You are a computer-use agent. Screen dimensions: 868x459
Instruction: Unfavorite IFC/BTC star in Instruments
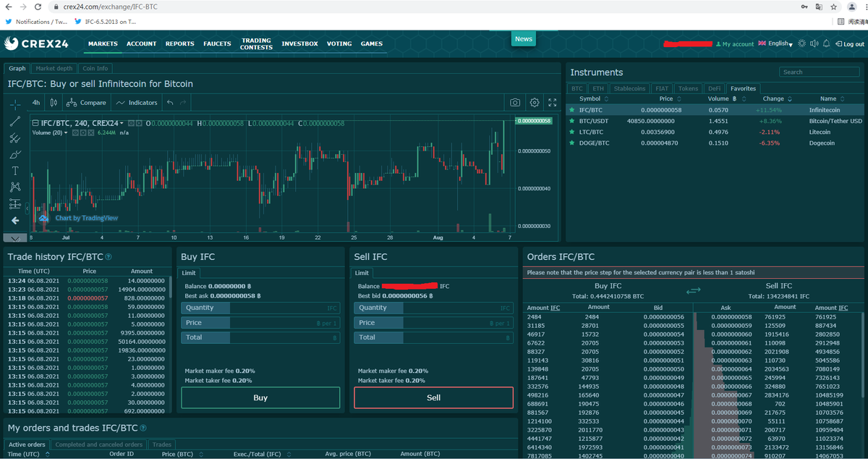[x=572, y=110]
